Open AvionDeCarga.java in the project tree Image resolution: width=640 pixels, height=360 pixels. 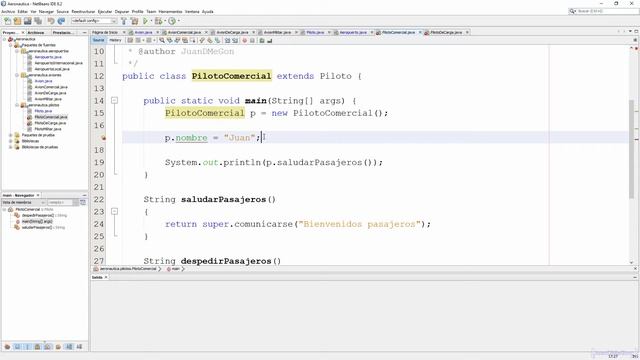pos(51,93)
